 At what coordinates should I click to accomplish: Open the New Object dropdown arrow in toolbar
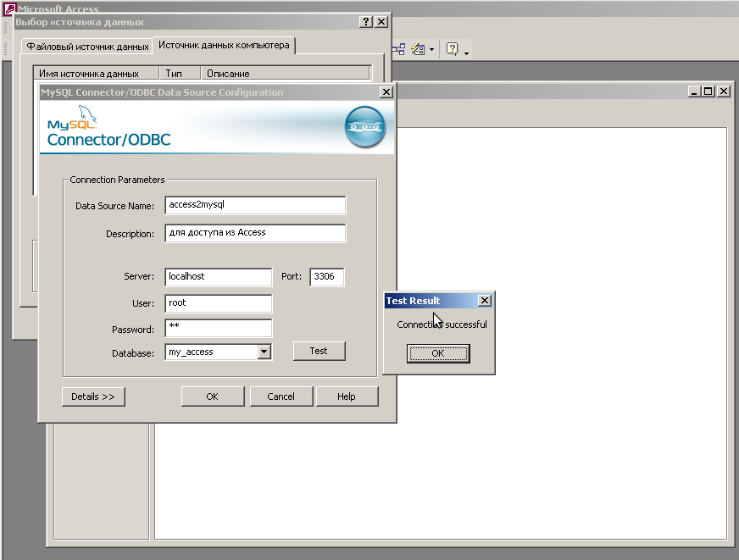pyautogui.click(x=431, y=49)
